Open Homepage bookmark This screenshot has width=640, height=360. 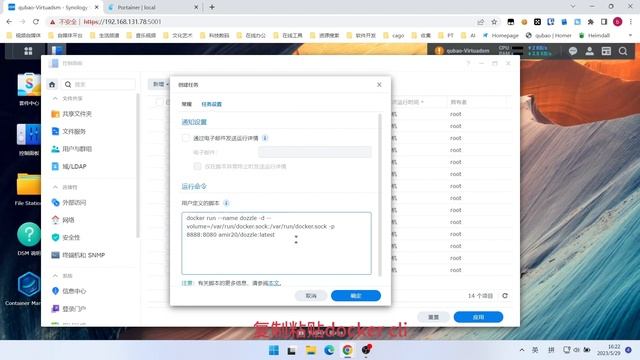(x=500, y=36)
